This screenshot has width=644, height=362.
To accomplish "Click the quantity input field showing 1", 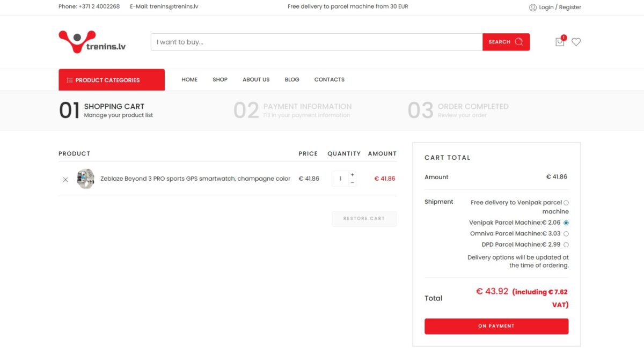I will click(340, 179).
